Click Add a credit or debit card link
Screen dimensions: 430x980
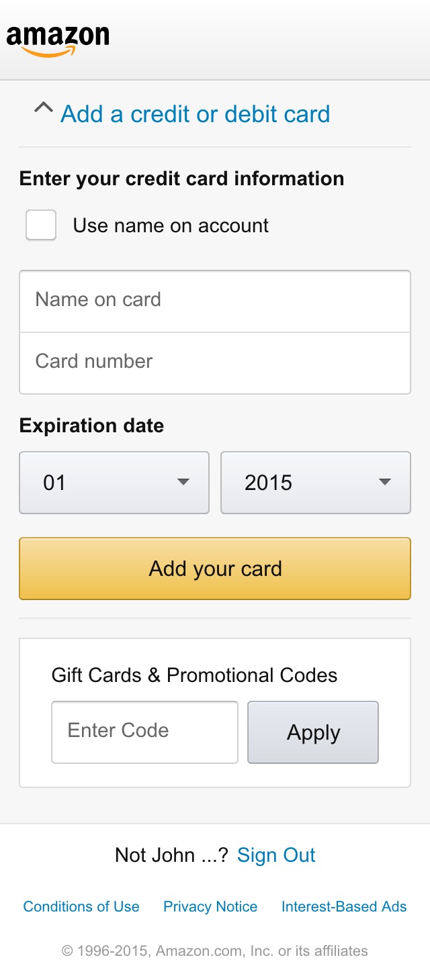click(x=194, y=114)
